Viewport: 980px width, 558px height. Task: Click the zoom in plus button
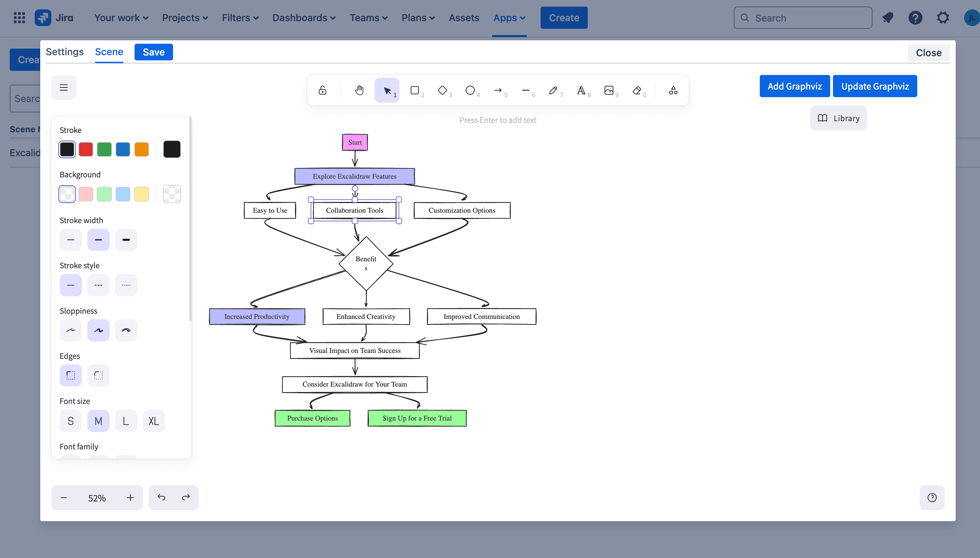[x=130, y=498]
